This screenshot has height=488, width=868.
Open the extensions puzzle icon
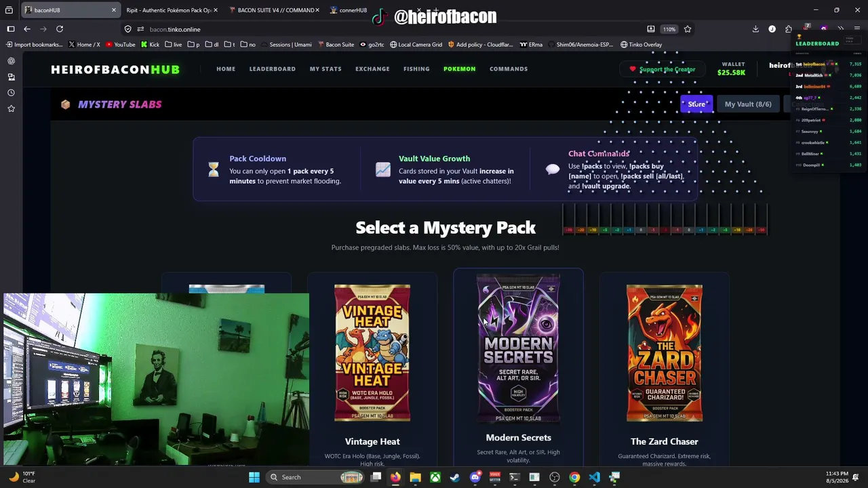[789, 29]
